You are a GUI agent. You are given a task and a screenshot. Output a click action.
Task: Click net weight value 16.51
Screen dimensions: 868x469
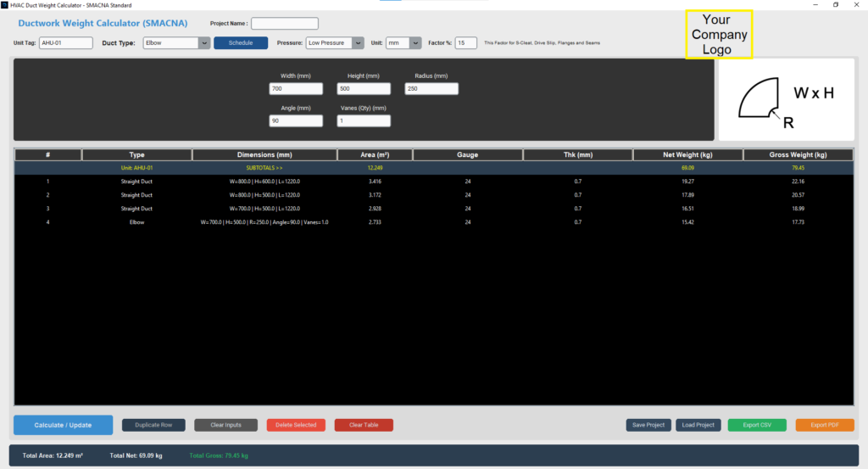pyautogui.click(x=687, y=209)
